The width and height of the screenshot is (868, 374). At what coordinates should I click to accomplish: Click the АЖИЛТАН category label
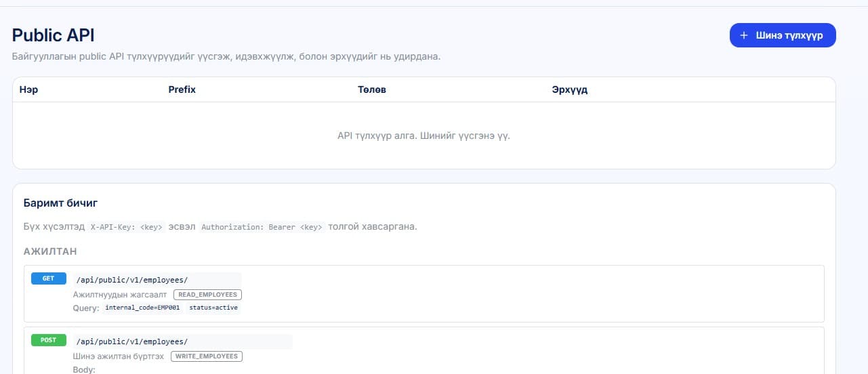point(50,251)
